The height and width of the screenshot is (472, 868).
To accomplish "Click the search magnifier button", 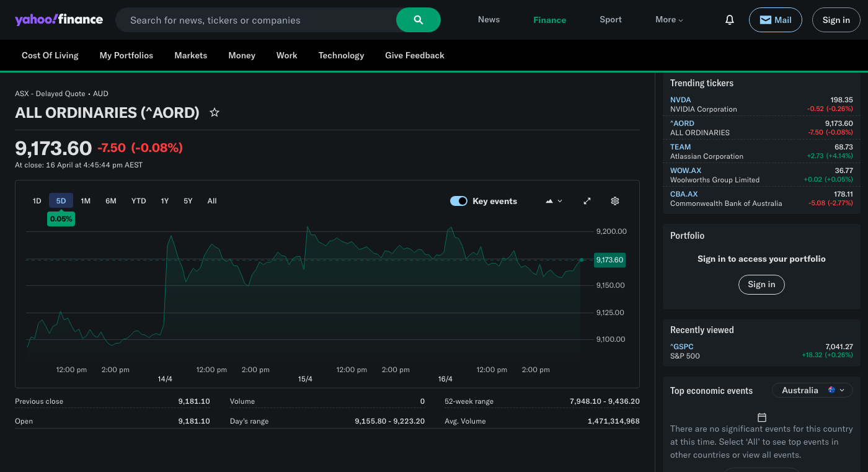I will coord(418,20).
